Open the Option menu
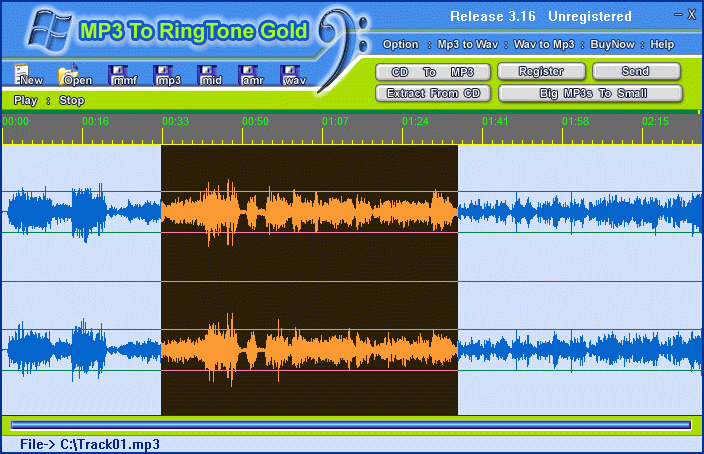Viewport: 704px width, 454px height. pyautogui.click(x=400, y=44)
